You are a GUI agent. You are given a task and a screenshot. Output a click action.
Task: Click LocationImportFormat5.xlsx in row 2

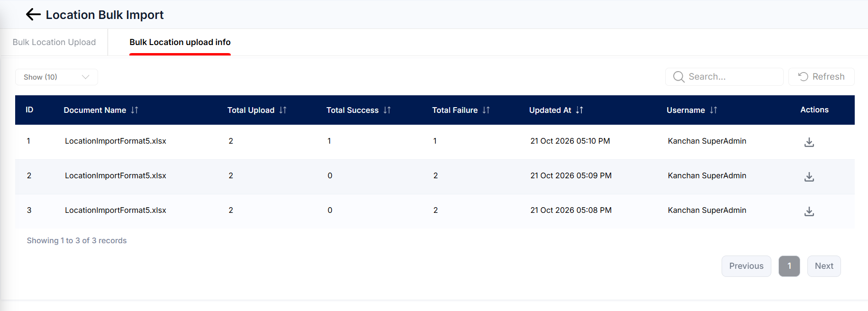click(x=116, y=175)
